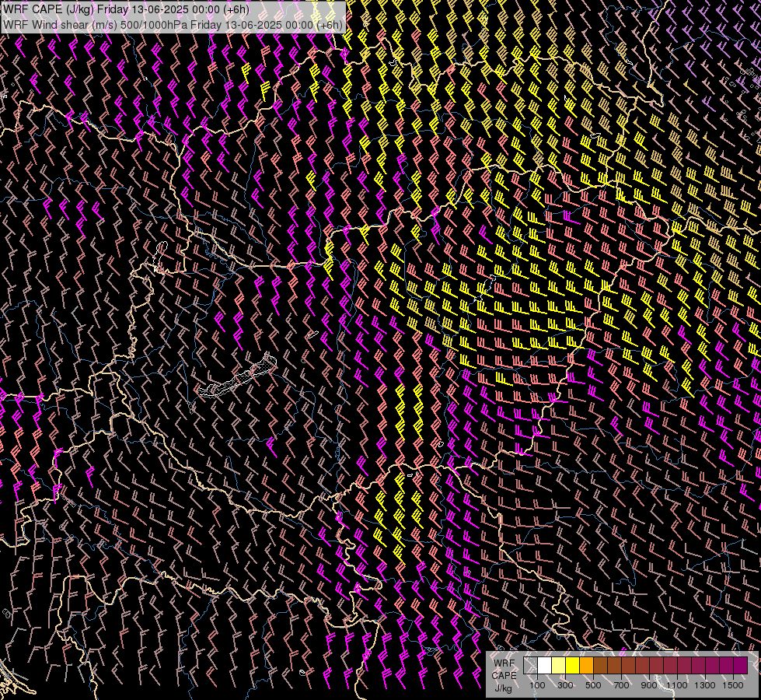Click the 500 legend tick label
Viewport: 761px width, 700px height.
click(x=593, y=685)
